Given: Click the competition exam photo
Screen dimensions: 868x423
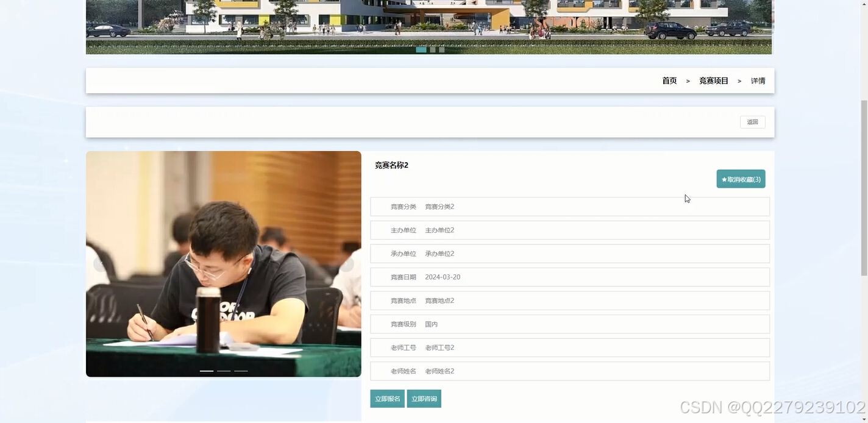Looking at the screenshot, I should 223,263.
